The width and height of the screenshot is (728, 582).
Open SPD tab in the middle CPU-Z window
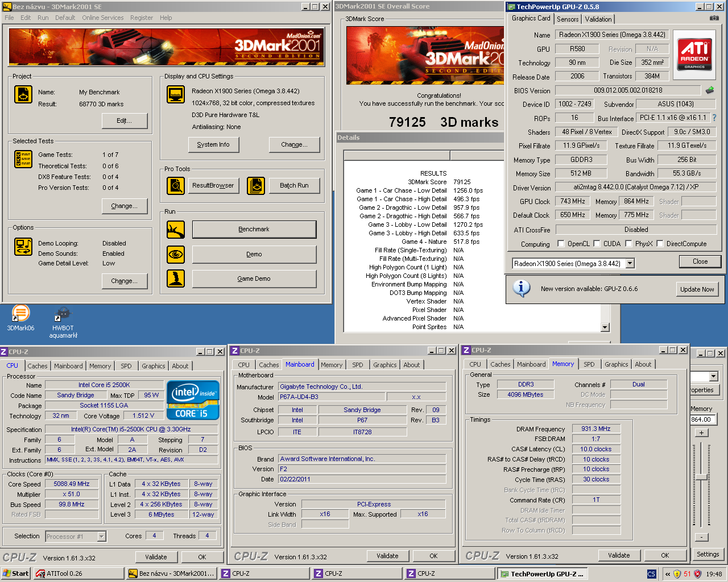pos(358,365)
